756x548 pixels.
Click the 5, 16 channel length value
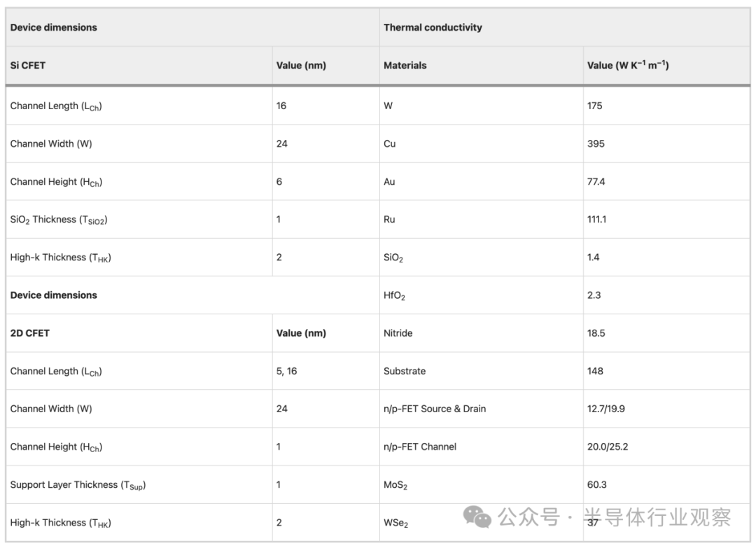286,371
